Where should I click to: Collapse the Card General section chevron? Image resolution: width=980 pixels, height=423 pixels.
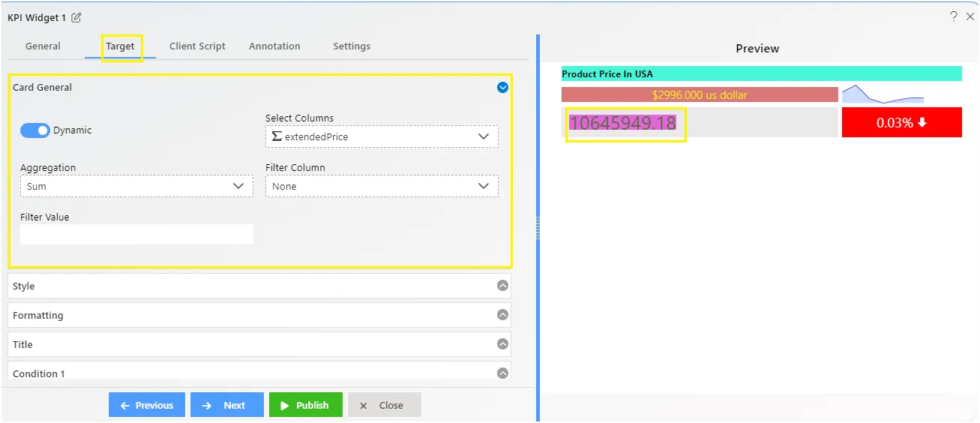pyautogui.click(x=503, y=87)
